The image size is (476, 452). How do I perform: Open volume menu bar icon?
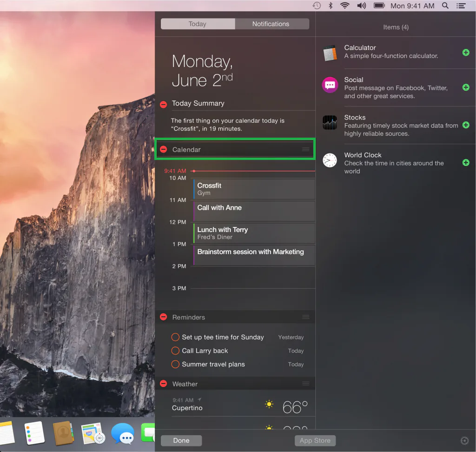pos(362,6)
